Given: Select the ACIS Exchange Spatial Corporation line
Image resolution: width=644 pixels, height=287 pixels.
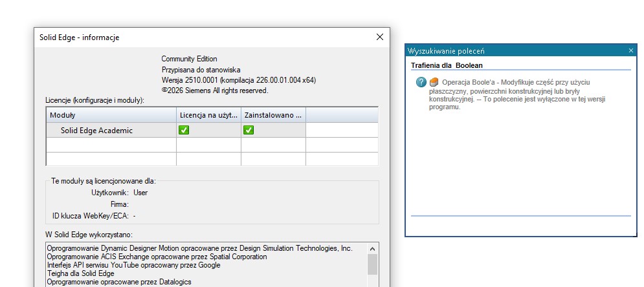Looking at the screenshot, I should point(157,257).
